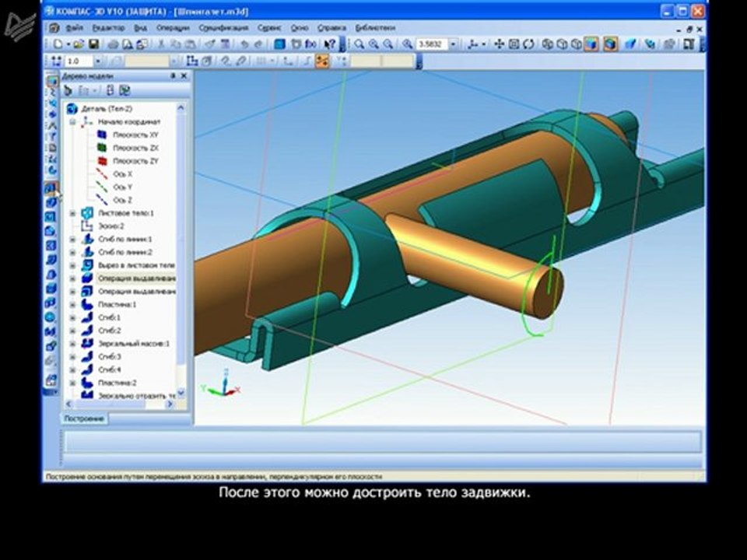The width and height of the screenshot is (747, 560).
Task: Select the Rotate view tool
Action: pyautogui.click(x=528, y=44)
